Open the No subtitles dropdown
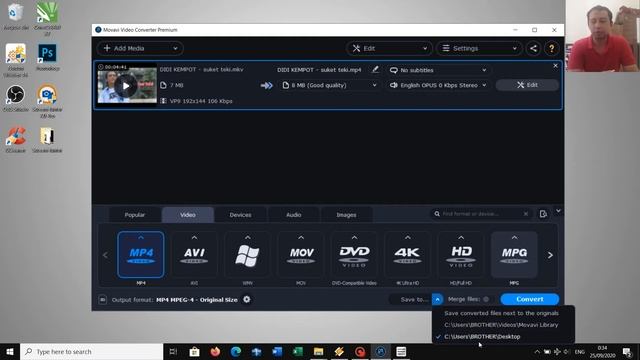This screenshot has height=360, width=640. [438, 70]
